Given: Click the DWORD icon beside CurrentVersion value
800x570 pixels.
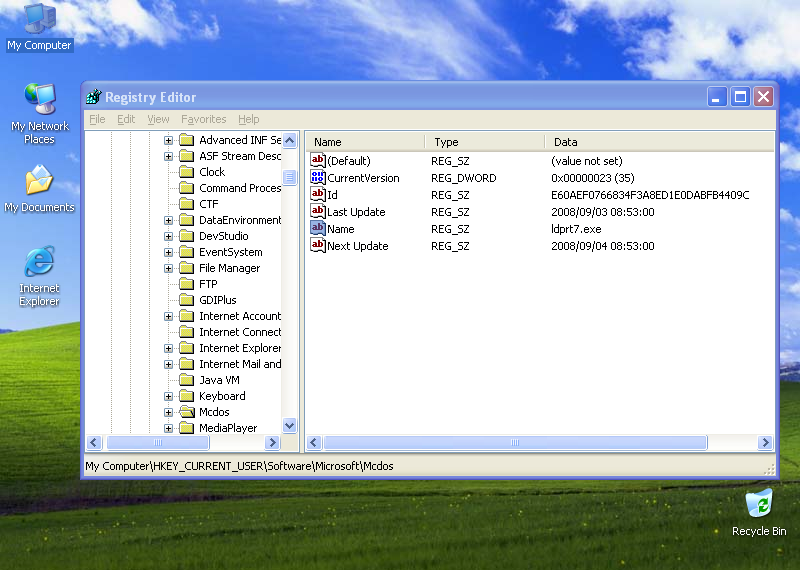Looking at the screenshot, I should (x=317, y=178).
